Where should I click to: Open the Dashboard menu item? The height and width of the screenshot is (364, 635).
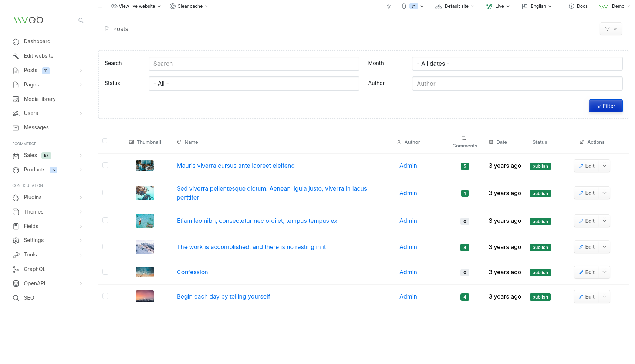[37, 41]
